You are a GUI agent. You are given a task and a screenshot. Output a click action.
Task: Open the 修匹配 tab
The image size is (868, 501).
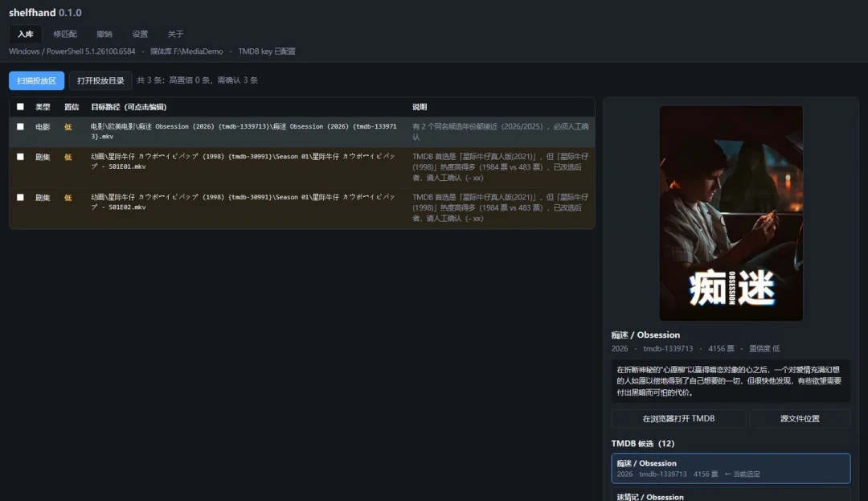[x=65, y=34]
